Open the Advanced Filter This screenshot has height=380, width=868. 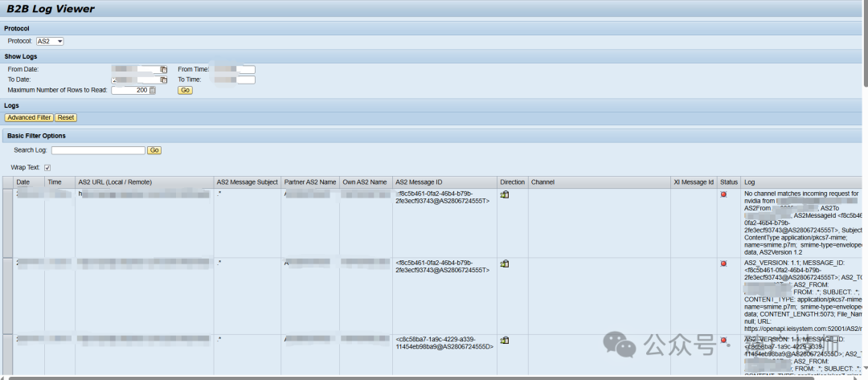pos(29,118)
